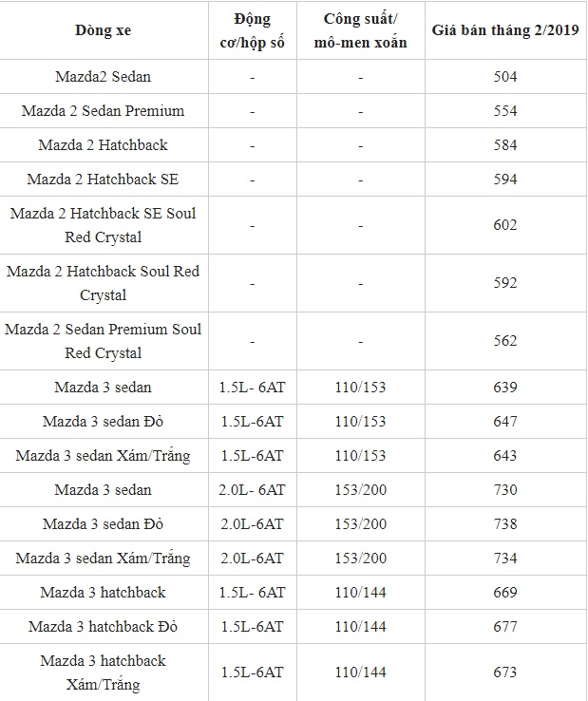
Task: Click "Mazda 2 Sedan Premium Soul Red Crystal"
Action: pyautogui.click(x=103, y=341)
